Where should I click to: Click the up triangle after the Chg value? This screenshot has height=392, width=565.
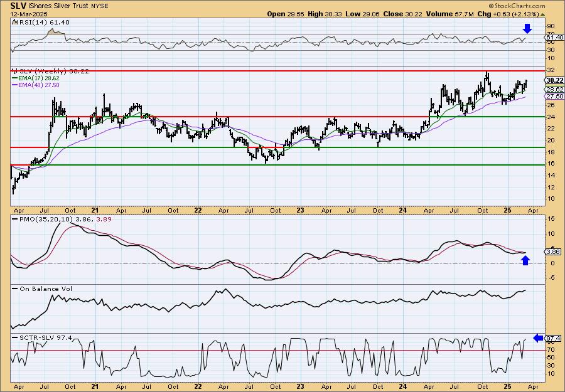tap(542, 14)
